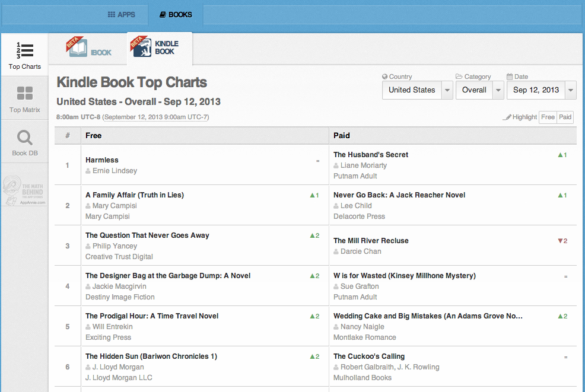The width and height of the screenshot is (585, 392).
Task: Click publisher Exciting Press
Action: click(x=108, y=337)
